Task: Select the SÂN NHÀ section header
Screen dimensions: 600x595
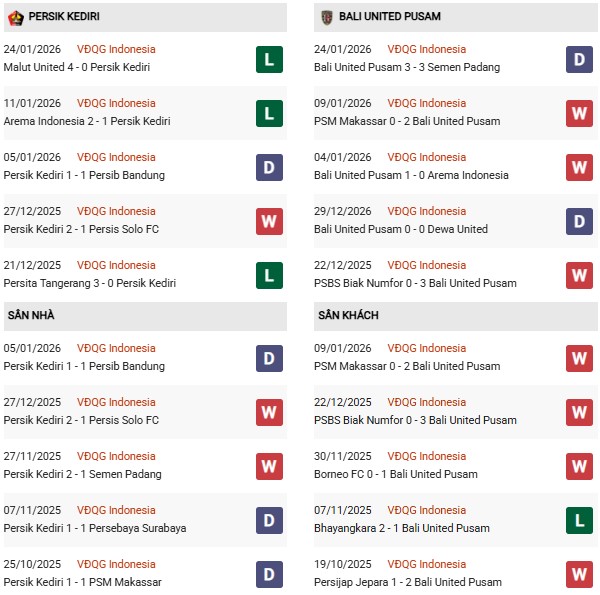Action: point(31,315)
